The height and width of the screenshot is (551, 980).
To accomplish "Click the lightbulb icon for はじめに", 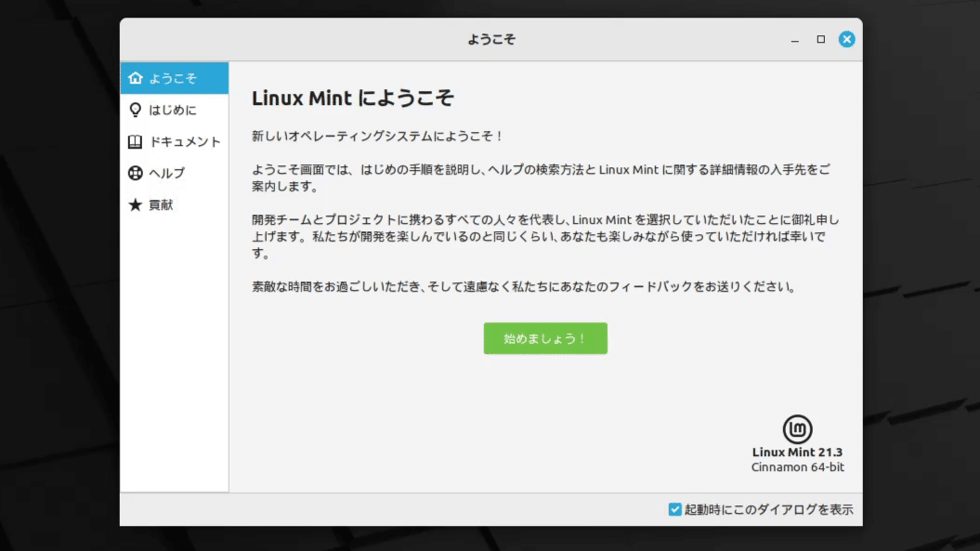I will (x=136, y=110).
